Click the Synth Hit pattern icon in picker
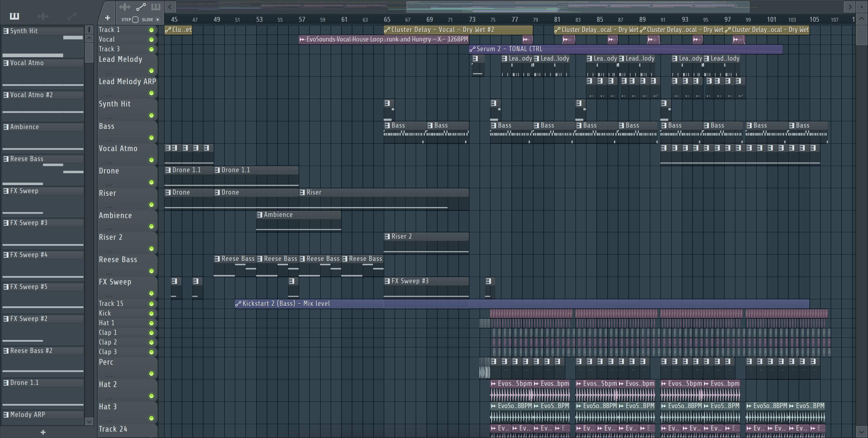The width and height of the screenshot is (868, 438). tap(6, 31)
